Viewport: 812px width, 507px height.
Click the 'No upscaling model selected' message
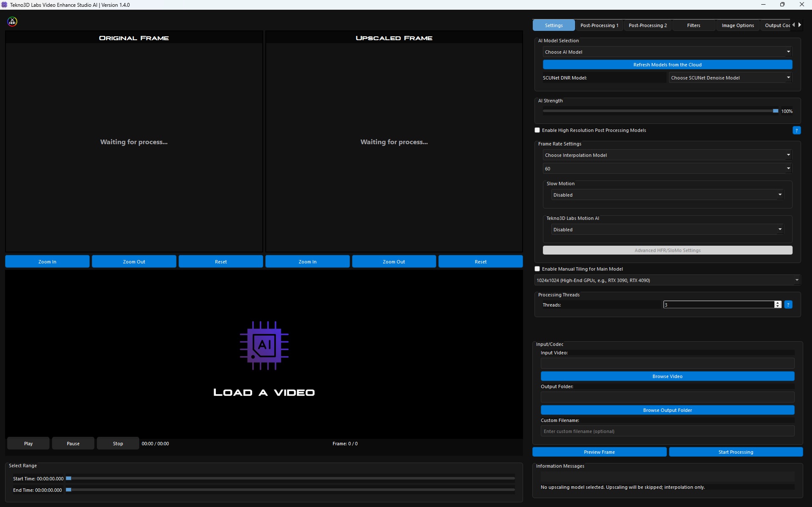pos(623,487)
